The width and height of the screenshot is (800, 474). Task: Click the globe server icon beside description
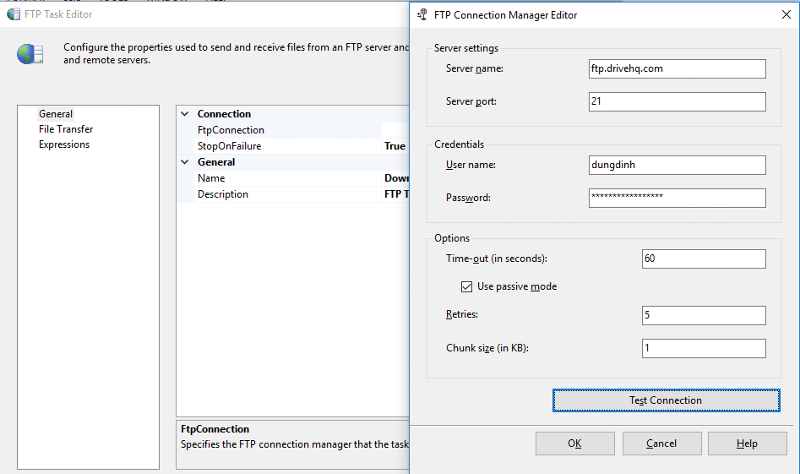coord(30,54)
